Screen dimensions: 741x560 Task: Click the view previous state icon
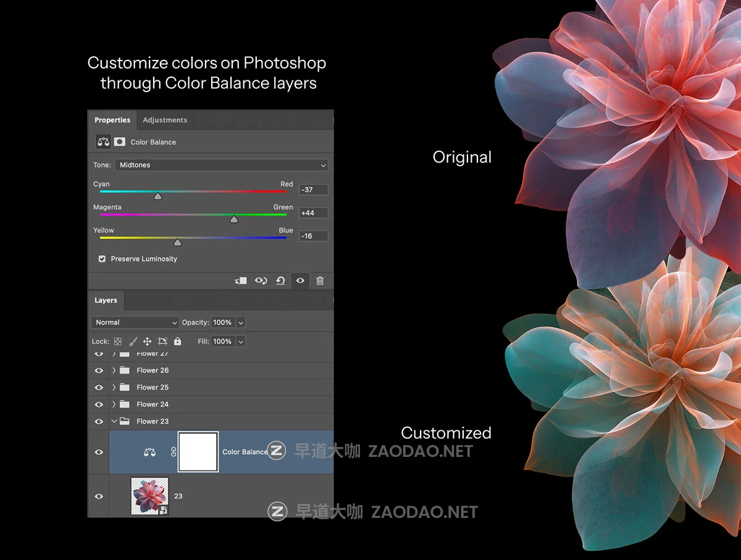tap(261, 281)
